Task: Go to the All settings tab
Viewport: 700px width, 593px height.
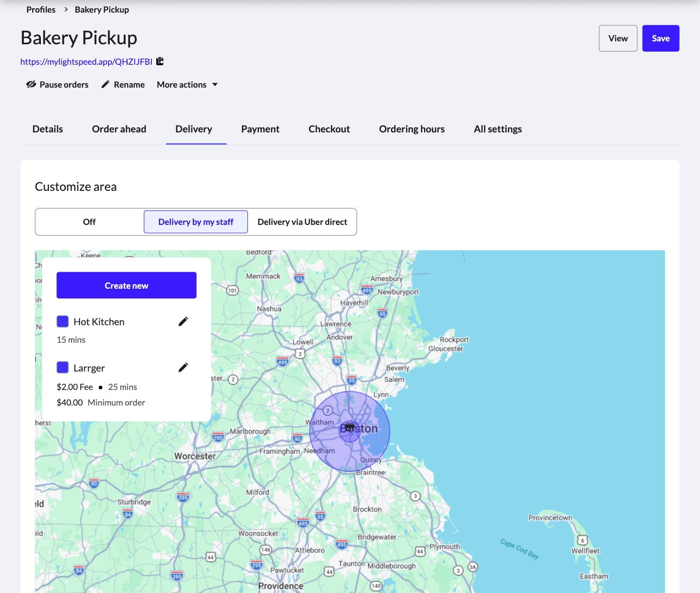Action: 497,129
